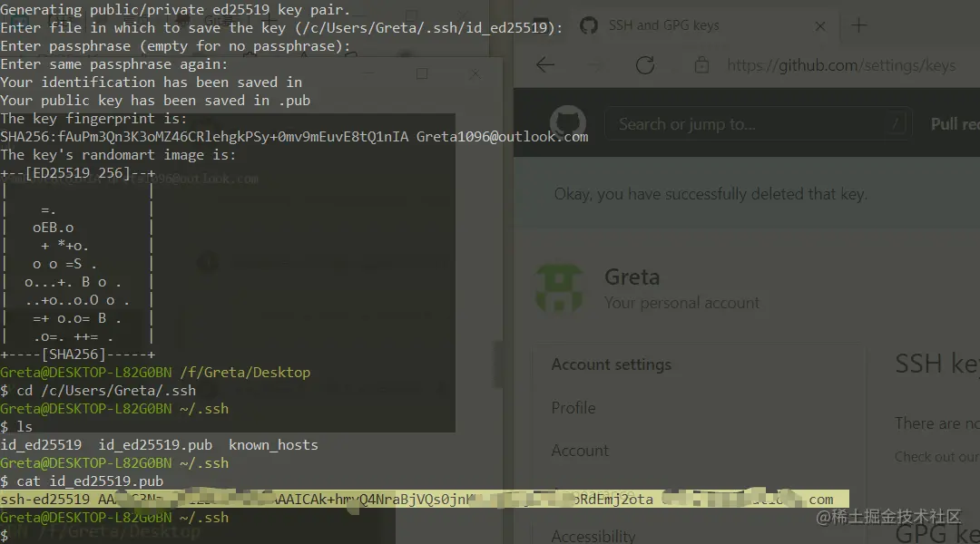Click 'known_hosts' in ls output
The width and height of the screenshot is (980, 544).
273,444
